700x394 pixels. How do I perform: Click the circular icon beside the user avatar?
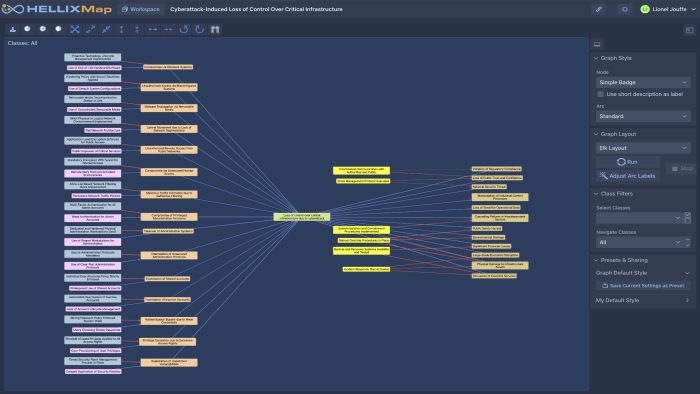point(625,9)
